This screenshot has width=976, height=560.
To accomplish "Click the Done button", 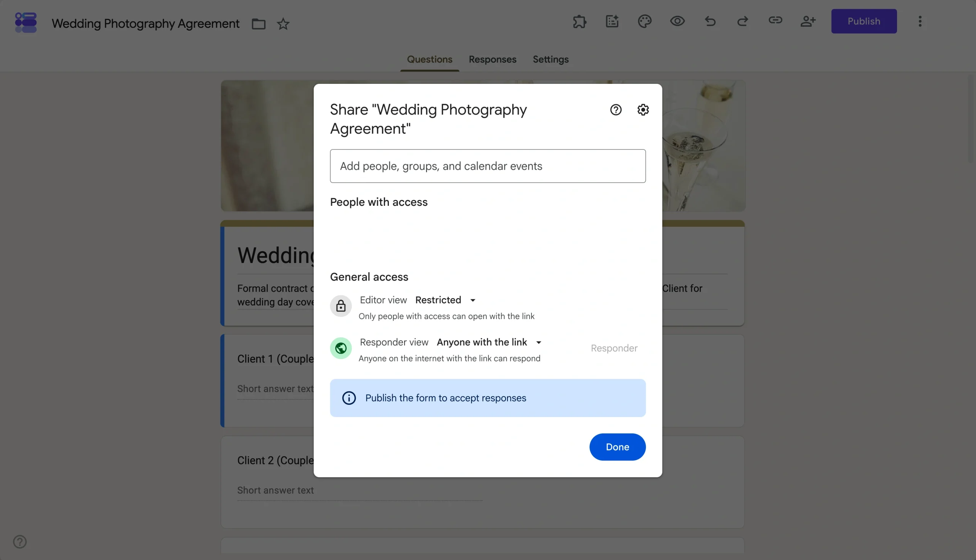I will pos(617,447).
